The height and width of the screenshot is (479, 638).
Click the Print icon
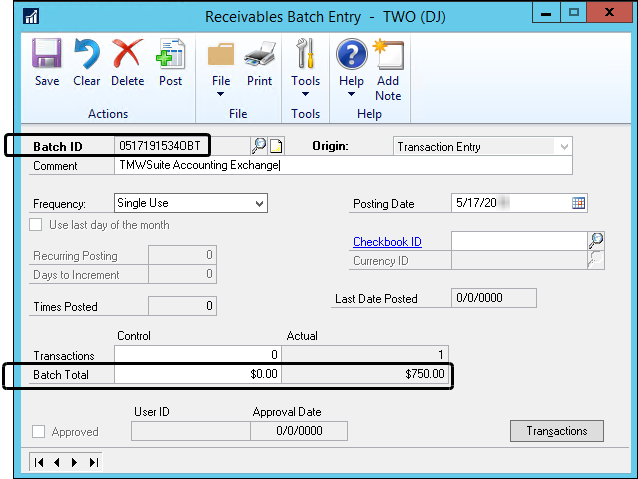(260, 62)
